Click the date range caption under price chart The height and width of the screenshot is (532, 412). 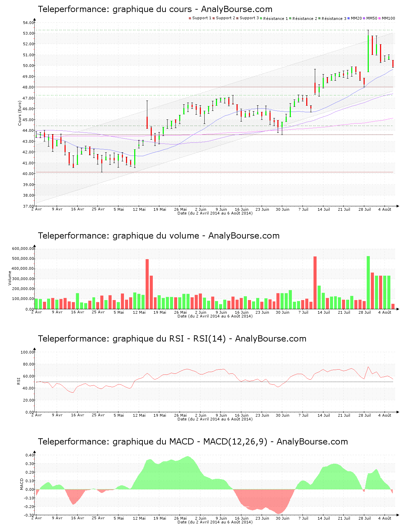[215, 213]
